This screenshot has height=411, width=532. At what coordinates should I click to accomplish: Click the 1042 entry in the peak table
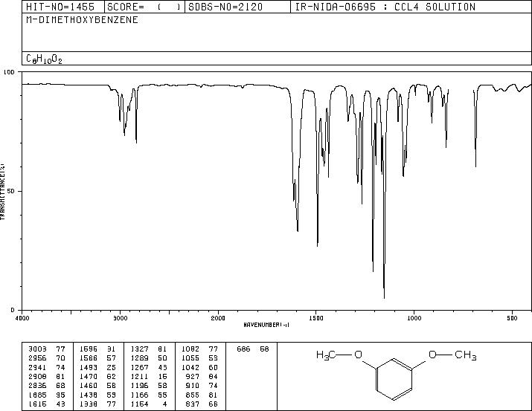tap(190, 367)
